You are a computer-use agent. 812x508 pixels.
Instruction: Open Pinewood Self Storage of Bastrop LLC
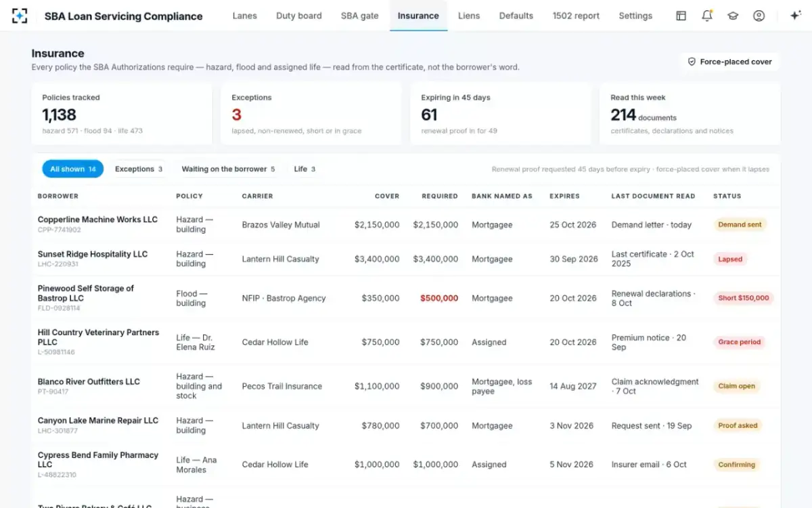tap(86, 293)
